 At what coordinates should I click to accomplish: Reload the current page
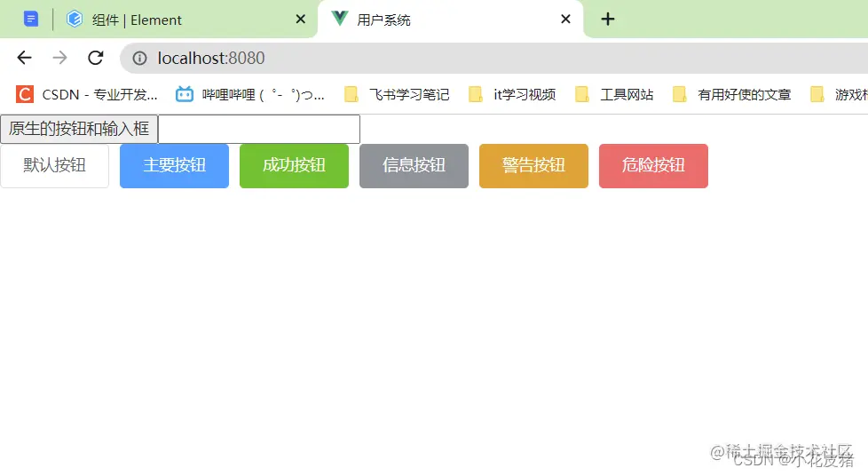coord(96,58)
